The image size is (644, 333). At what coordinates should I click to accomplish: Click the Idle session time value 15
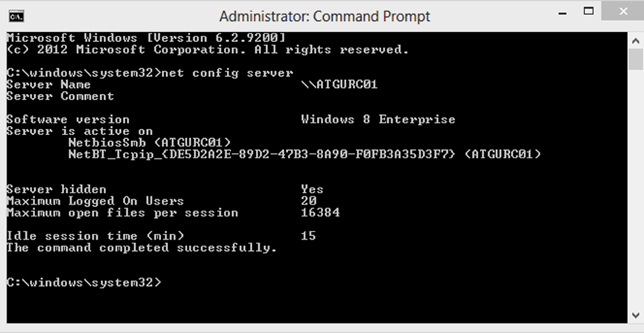308,236
